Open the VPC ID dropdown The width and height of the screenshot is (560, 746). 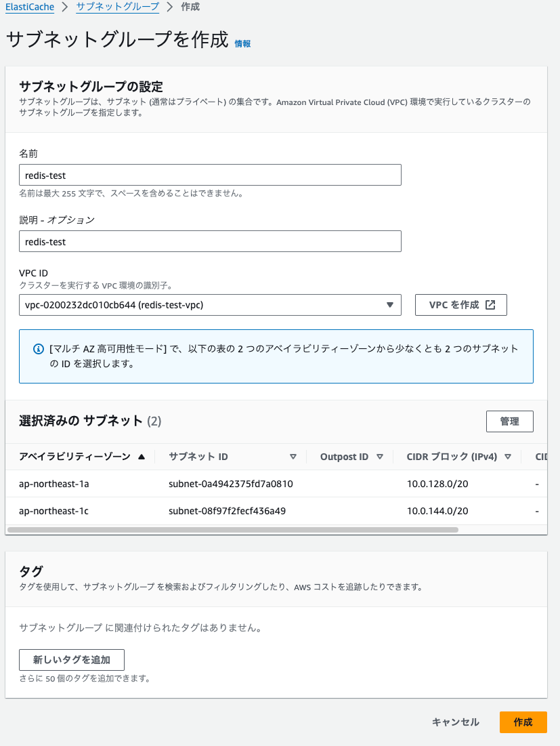pos(210,305)
